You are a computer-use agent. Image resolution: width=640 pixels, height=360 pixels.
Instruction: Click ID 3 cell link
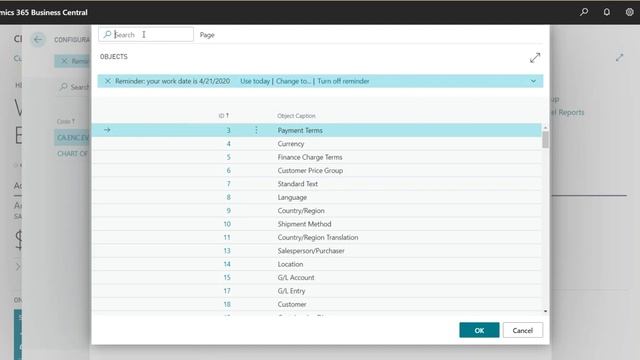[x=229, y=130]
